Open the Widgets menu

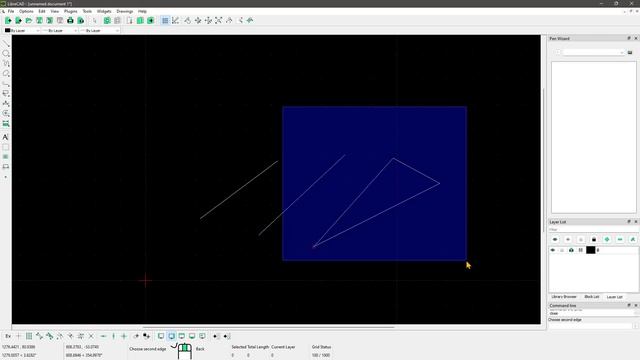(x=104, y=11)
